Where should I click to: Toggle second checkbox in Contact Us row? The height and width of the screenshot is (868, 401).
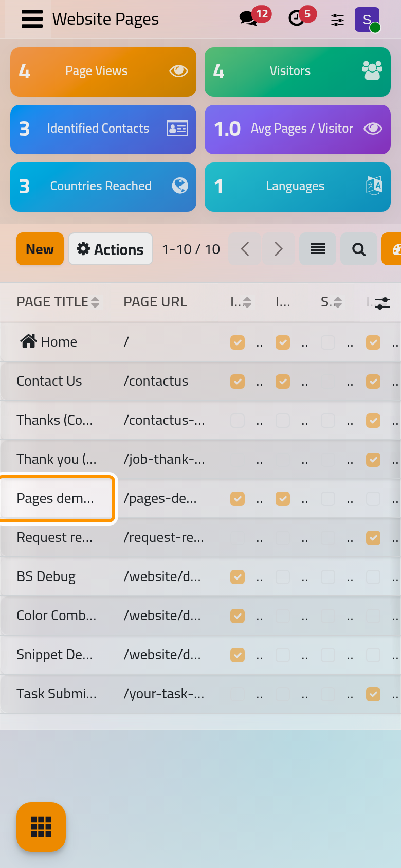tap(283, 382)
